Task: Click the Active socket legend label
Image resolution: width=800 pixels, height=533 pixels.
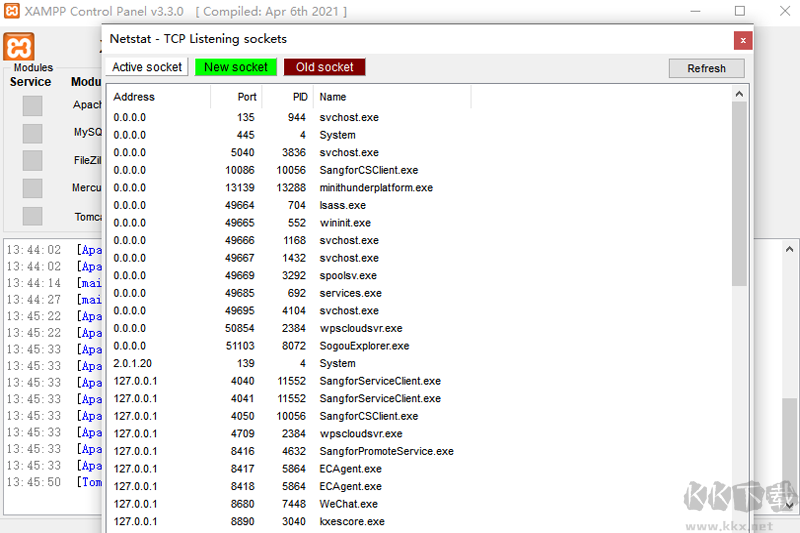Action: pos(147,67)
